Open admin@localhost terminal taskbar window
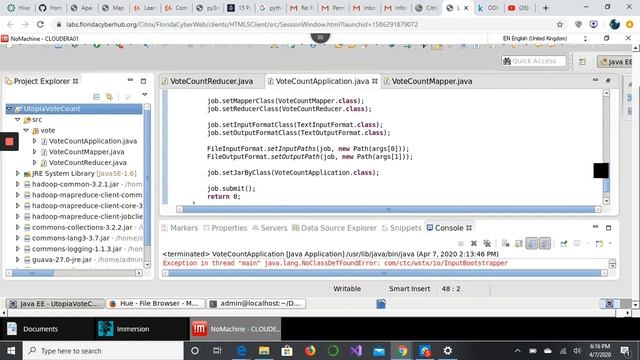Screen dimensions: 640x360 (x=256, y=304)
